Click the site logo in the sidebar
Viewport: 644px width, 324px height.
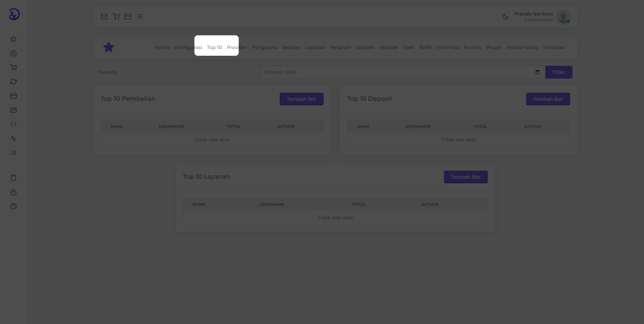[x=14, y=14]
